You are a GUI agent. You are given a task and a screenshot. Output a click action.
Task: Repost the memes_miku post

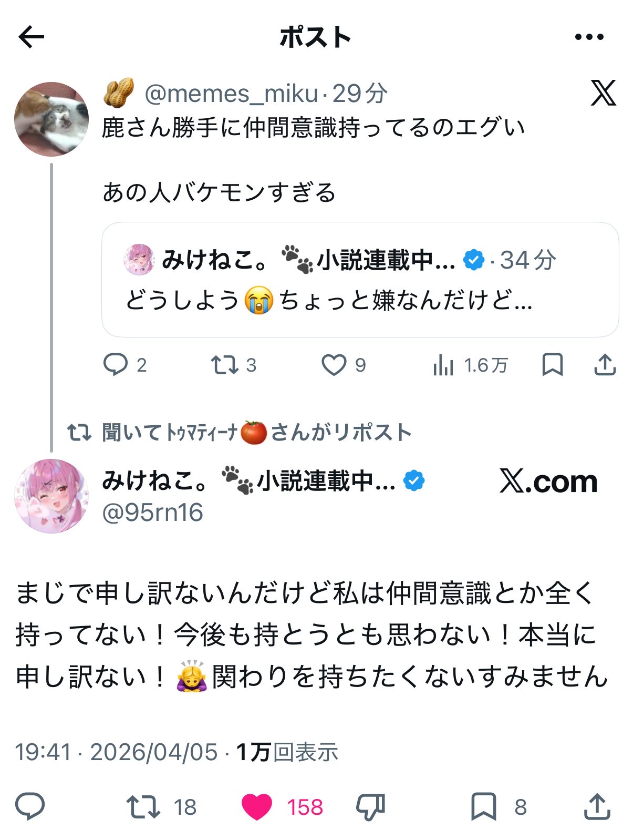click(225, 365)
